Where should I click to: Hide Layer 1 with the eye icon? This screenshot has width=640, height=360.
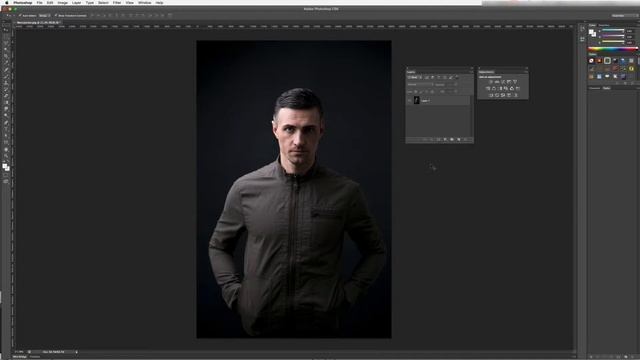[x=409, y=100]
